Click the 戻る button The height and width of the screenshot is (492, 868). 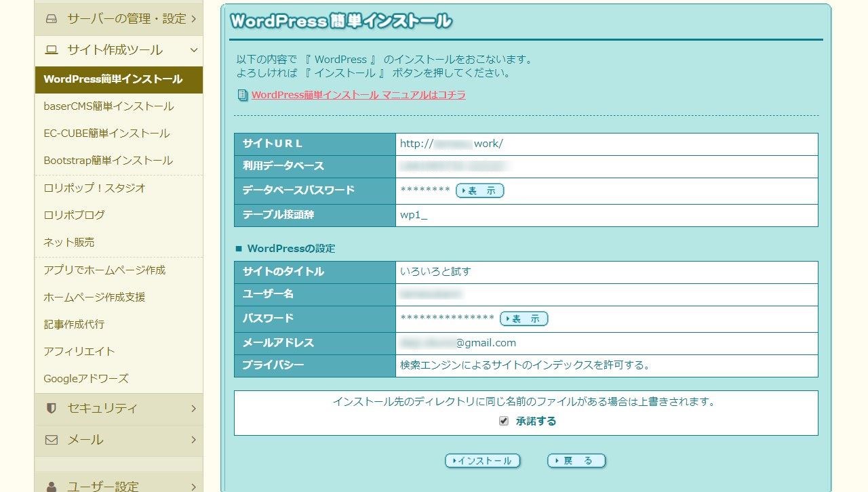[576, 461]
